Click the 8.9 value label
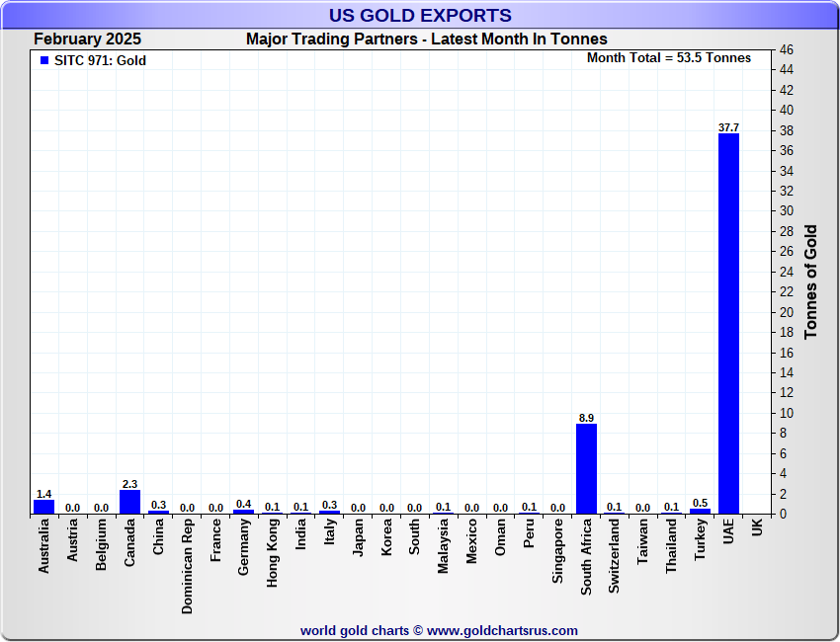Screen dimensions: 840x642 [586, 418]
